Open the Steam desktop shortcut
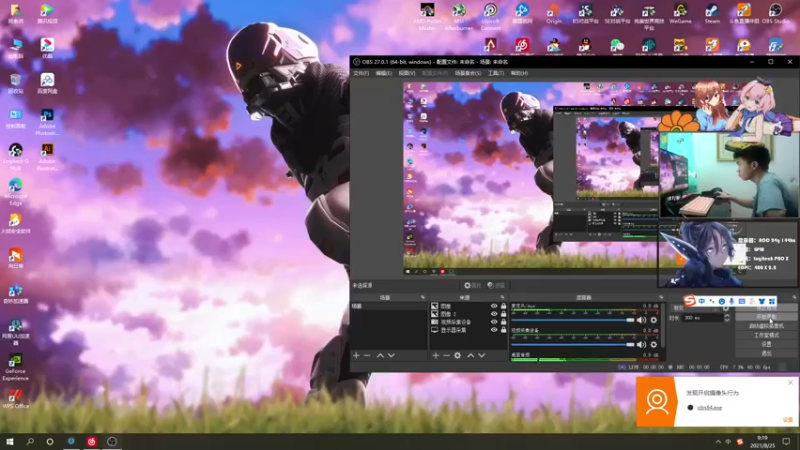This screenshot has width=800, height=450. (x=712, y=14)
